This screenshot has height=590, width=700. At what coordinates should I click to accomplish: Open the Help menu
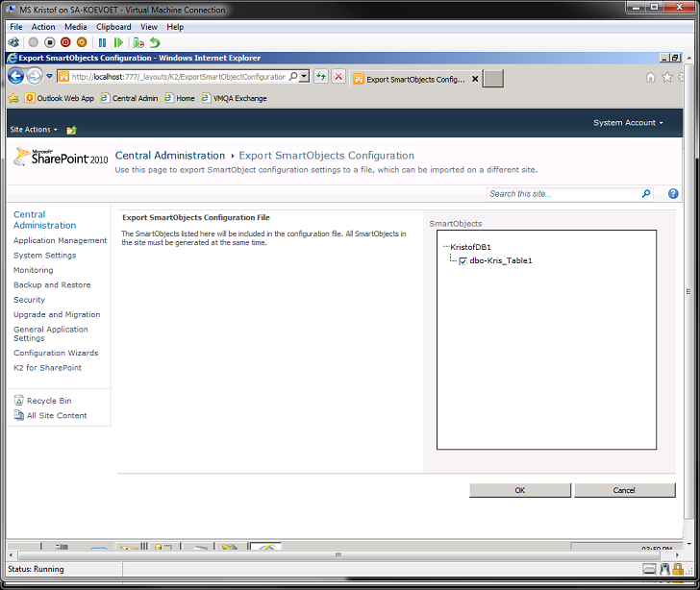pos(175,27)
